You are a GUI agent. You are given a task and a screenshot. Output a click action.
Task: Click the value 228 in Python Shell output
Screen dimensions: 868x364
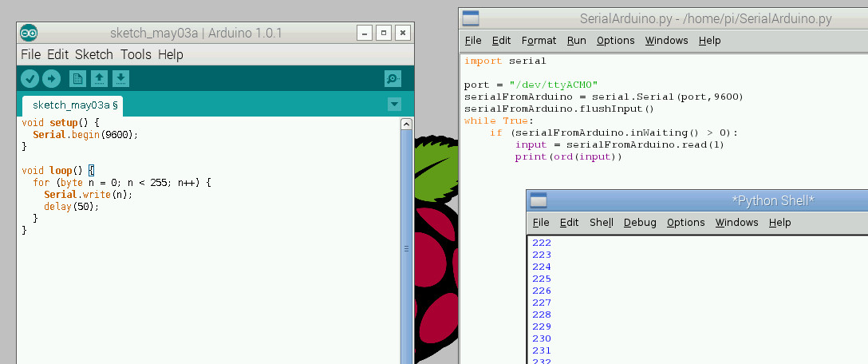542,315
